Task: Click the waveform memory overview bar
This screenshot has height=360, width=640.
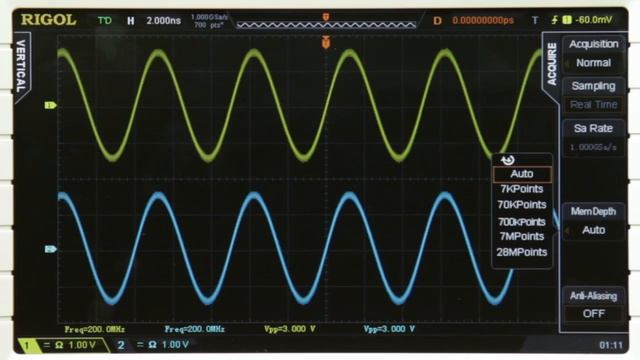Action: click(x=326, y=25)
